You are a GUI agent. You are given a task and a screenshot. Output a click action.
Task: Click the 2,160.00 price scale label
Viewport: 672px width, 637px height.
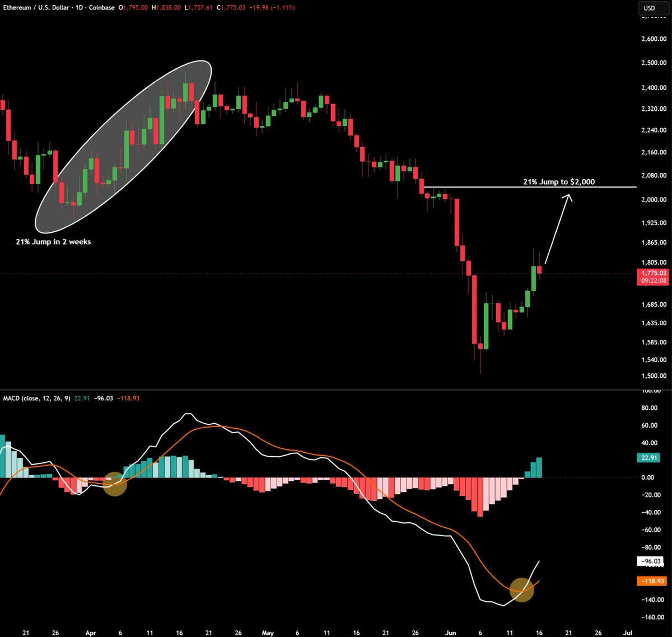(654, 152)
